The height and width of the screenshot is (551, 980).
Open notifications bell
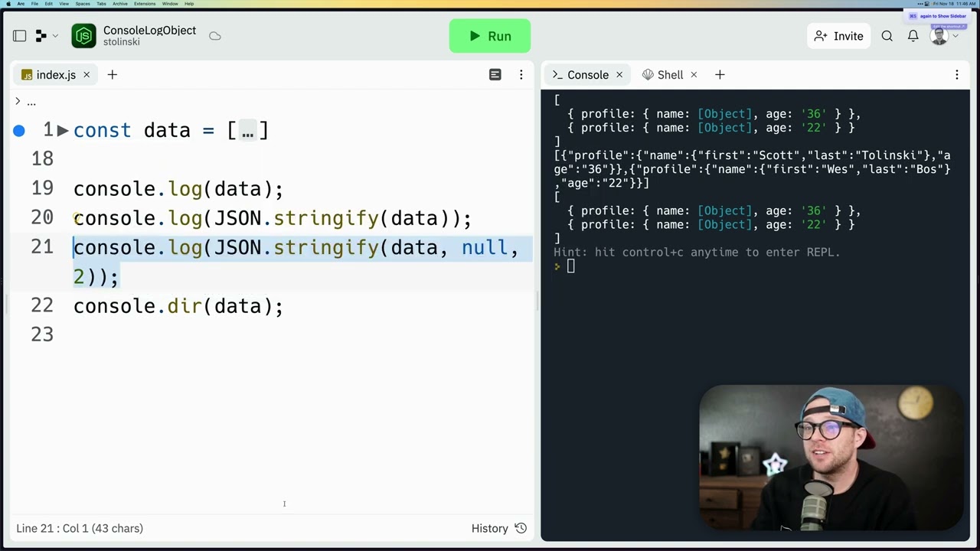click(x=913, y=36)
